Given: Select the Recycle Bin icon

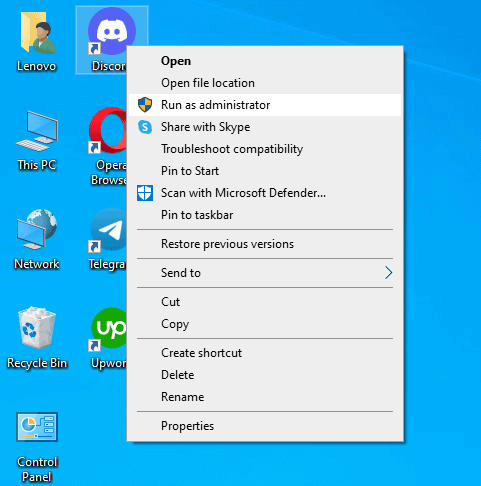Looking at the screenshot, I should click(x=37, y=328).
